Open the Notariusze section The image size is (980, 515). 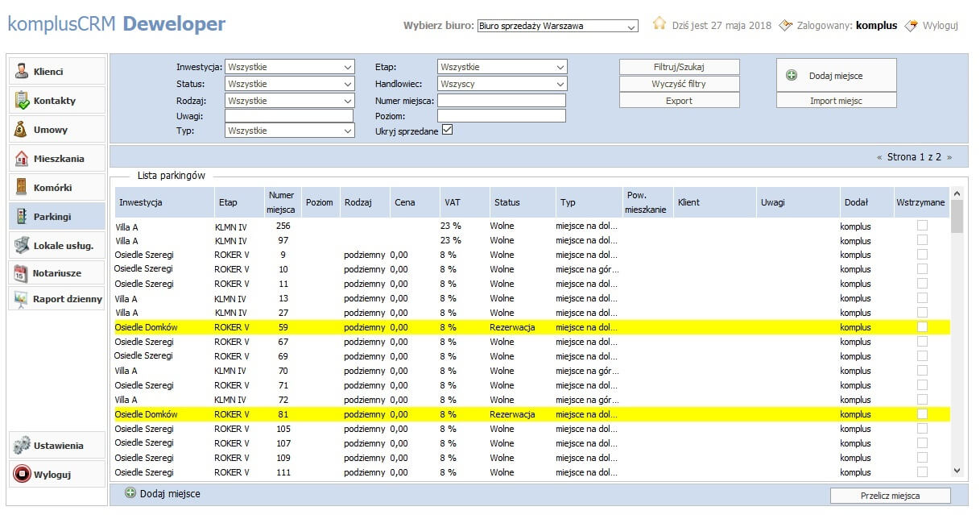point(57,273)
